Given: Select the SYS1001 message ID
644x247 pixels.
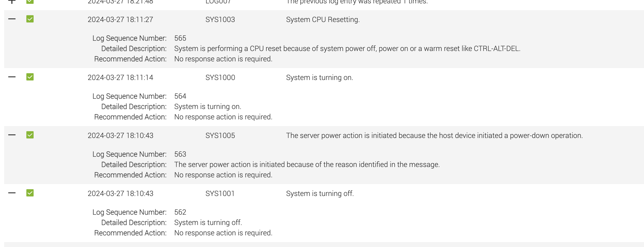Looking at the screenshot, I should pyautogui.click(x=220, y=193).
